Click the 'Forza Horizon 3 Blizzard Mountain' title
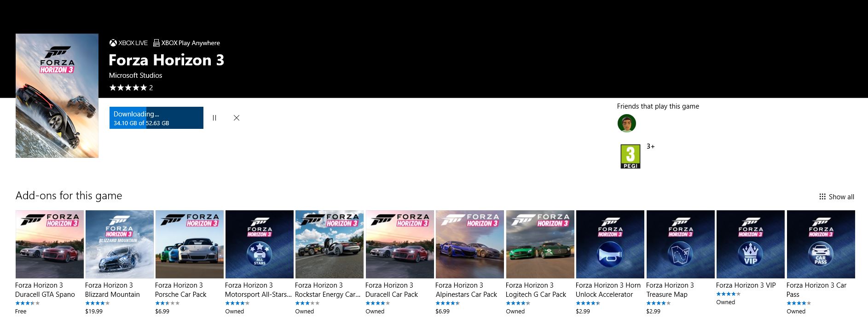The width and height of the screenshot is (868, 335). (x=112, y=290)
